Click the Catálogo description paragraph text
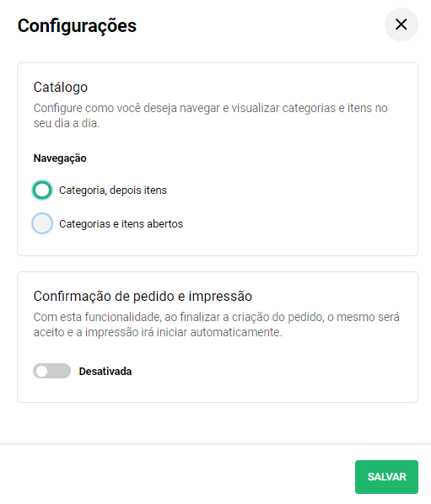 click(210, 115)
